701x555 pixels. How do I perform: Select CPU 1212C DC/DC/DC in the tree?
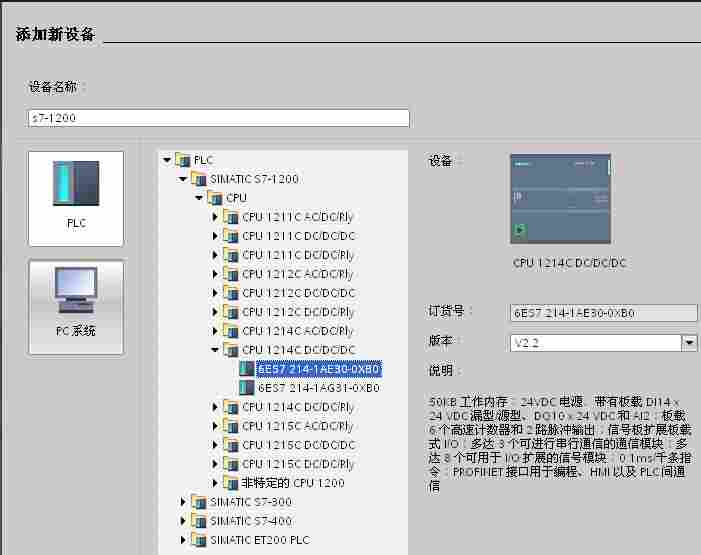(x=298, y=293)
